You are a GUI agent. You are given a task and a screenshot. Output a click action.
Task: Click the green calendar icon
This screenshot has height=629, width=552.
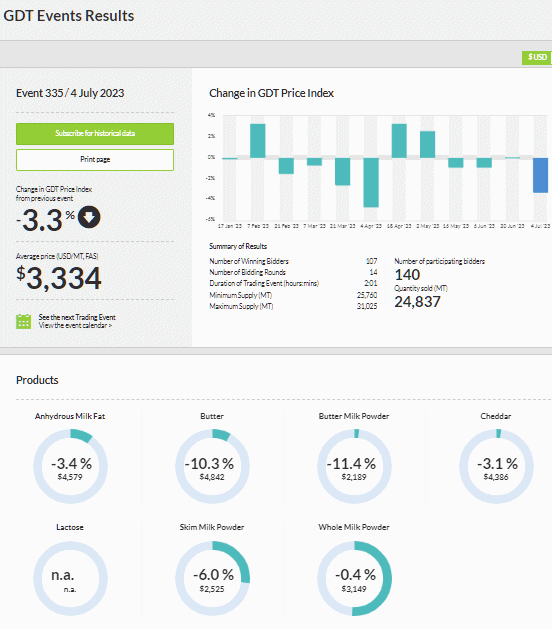click(23, 321)
